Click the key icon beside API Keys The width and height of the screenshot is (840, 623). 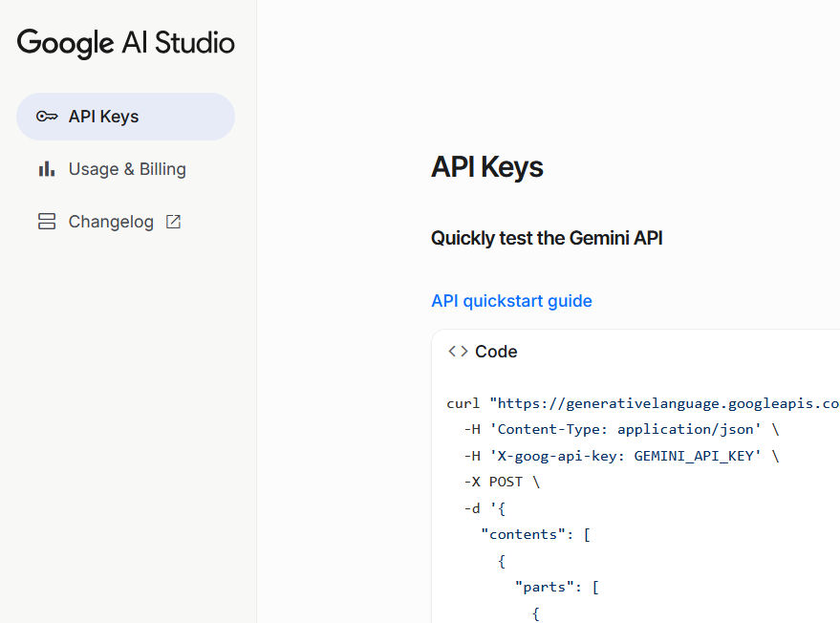point(47,117)
